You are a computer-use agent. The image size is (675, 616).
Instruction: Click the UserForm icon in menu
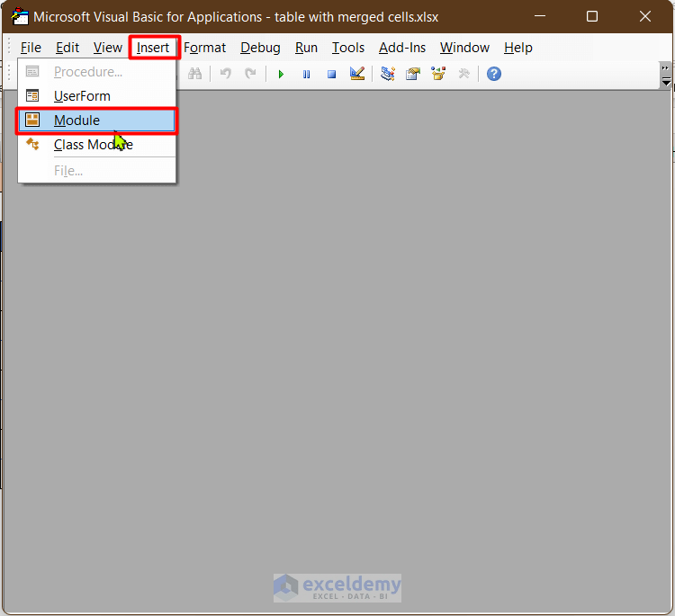tap(32, 95)
